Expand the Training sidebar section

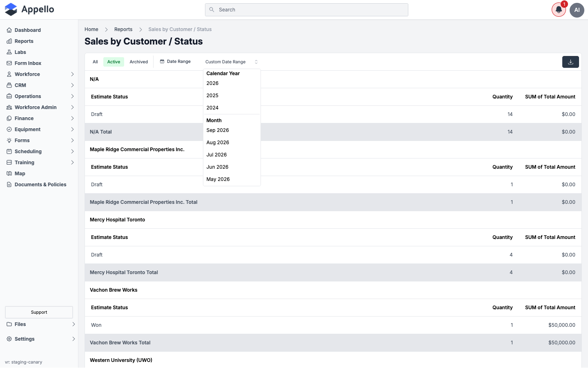click(x=72, y=163)
